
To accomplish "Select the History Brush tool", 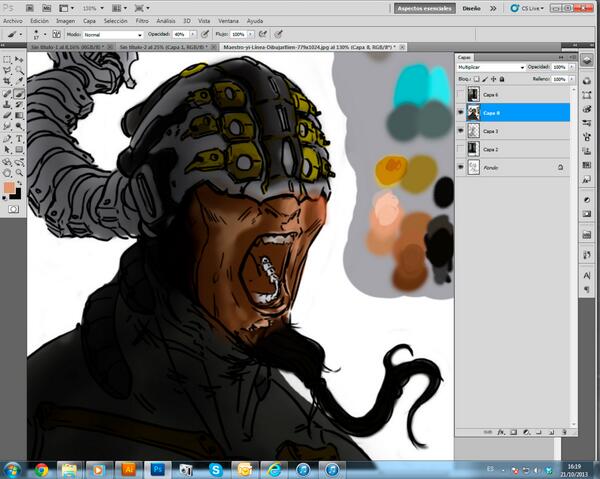I will 19,104.
